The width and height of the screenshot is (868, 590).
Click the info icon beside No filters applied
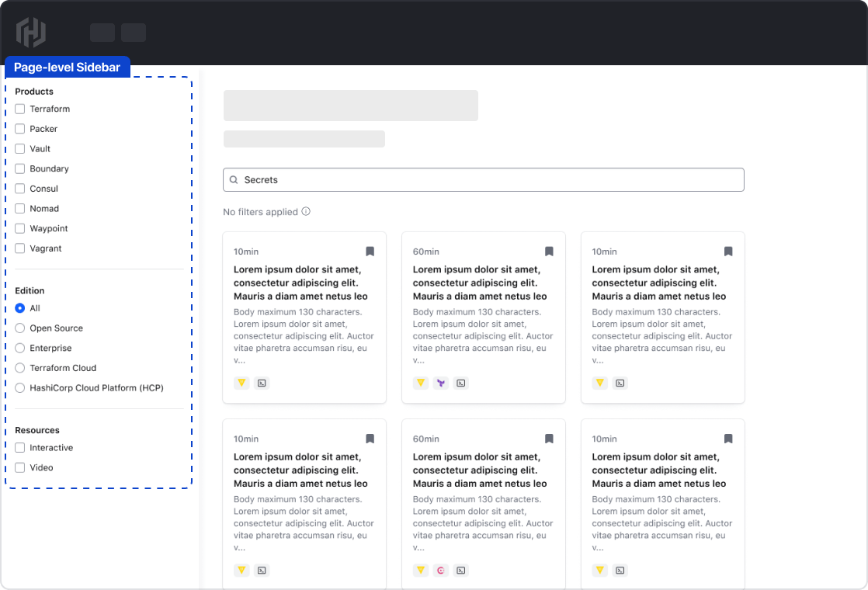click(x=306, y=211)
